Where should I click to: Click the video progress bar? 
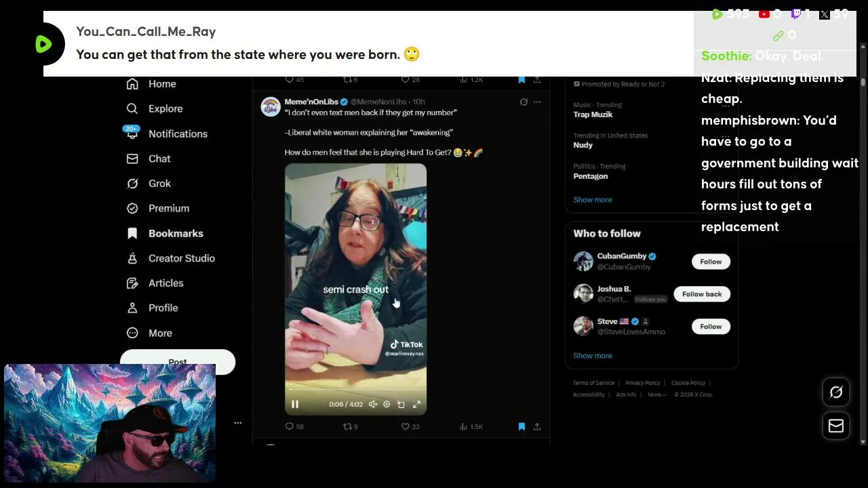355,390
